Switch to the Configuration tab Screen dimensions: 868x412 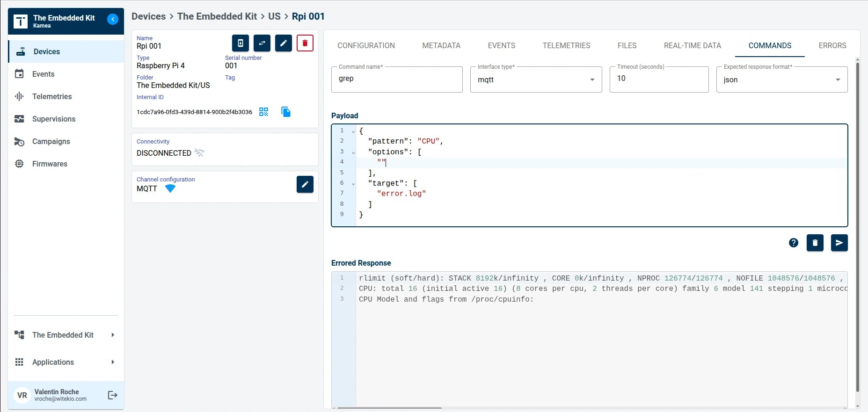(x=366, y=45)
